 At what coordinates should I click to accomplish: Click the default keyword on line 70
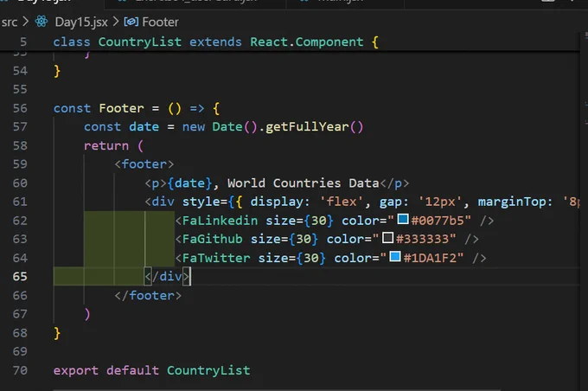[x=133, y=371]
